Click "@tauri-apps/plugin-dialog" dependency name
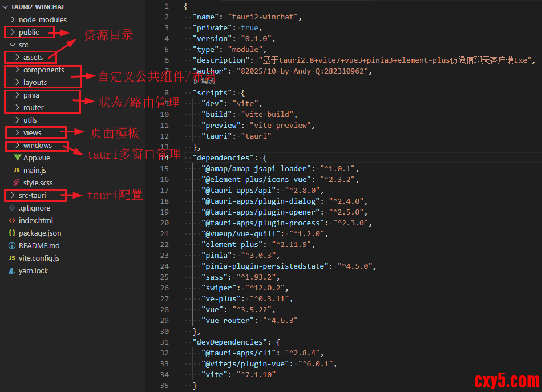The height and width of the screenshot is (392, 542). pos(260,201)
